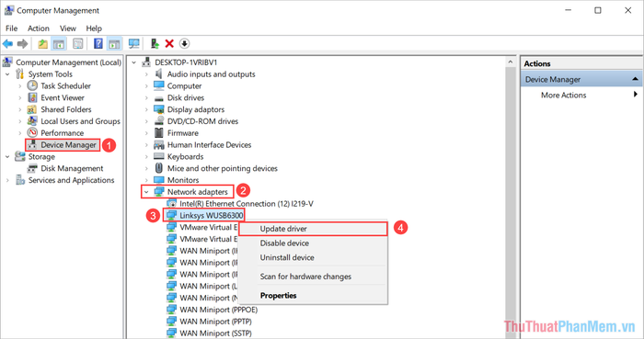This screenshot has width=644, height=339.
Task: Click the Forward arrow toolbar icon
Action: [x=23, y=43]
